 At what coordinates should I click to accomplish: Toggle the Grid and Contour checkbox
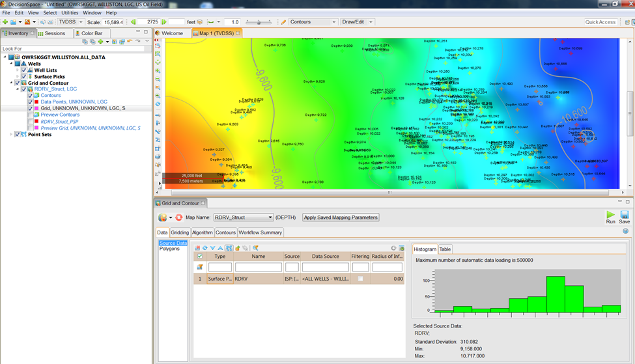click(18, 83)
